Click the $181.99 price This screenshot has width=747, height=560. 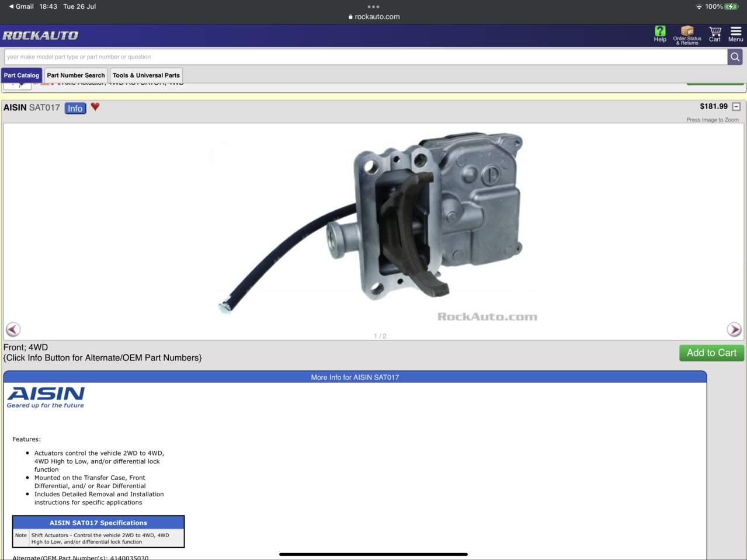[714, 106]
